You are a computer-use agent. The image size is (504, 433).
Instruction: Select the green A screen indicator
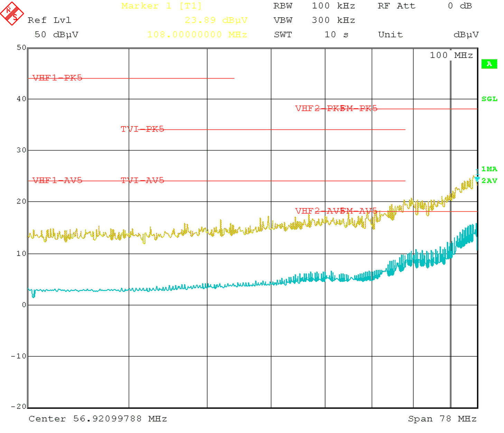tap(489, 64)
